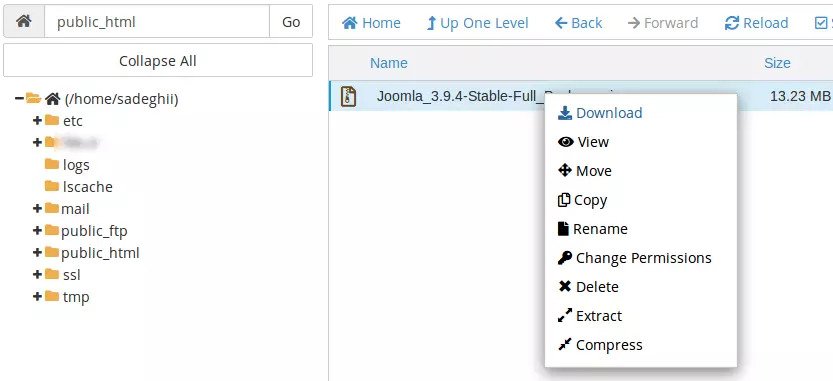Choose Download from the context menu

600,113
